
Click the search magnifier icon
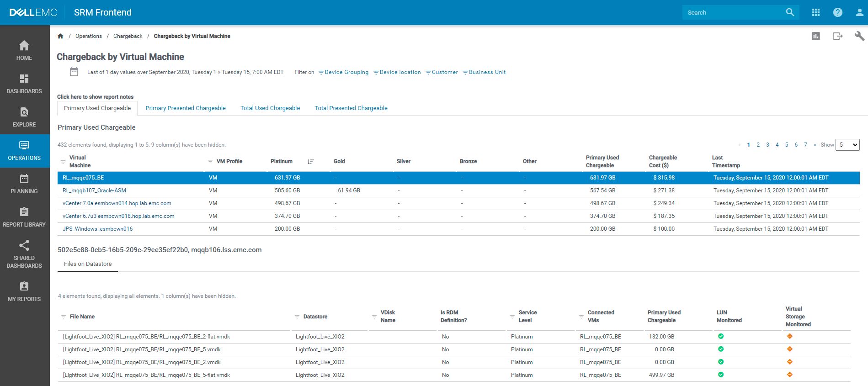click(790, 12)
